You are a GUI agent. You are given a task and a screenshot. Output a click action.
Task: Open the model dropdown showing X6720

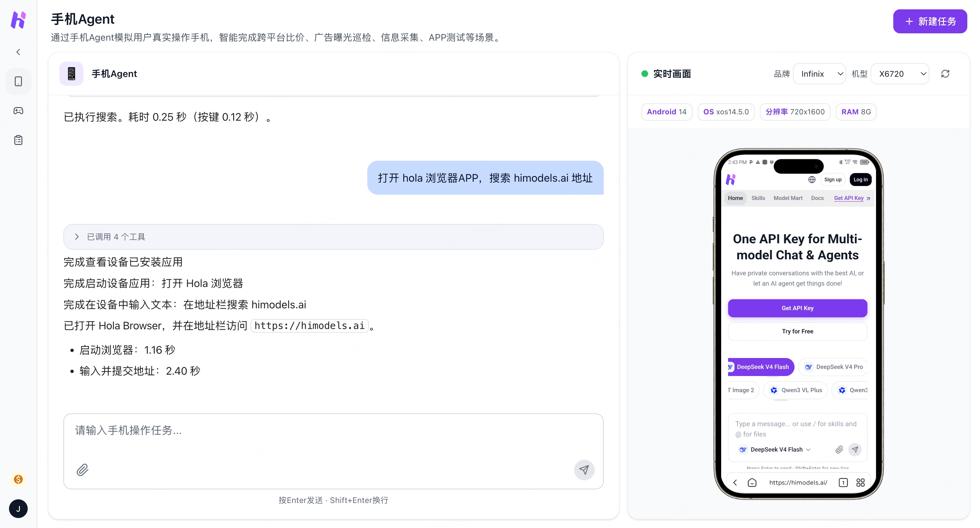point(900,74)
